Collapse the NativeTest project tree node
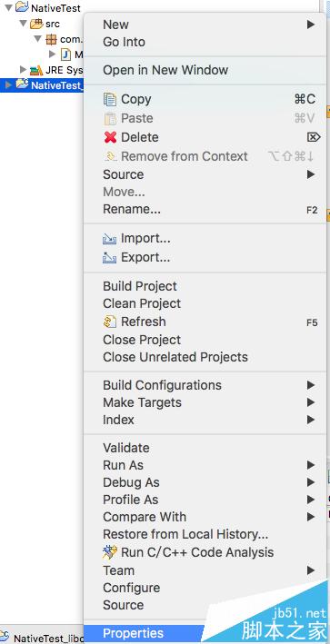 coord(8,8)
